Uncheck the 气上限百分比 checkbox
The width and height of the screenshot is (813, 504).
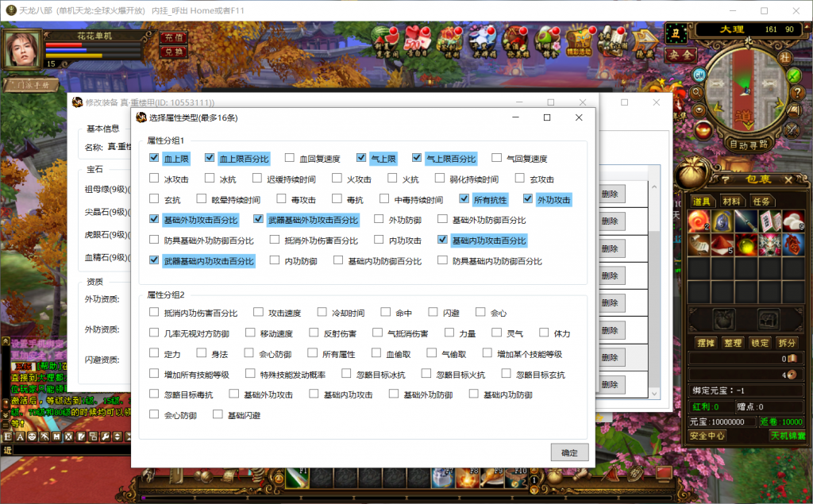417,158
